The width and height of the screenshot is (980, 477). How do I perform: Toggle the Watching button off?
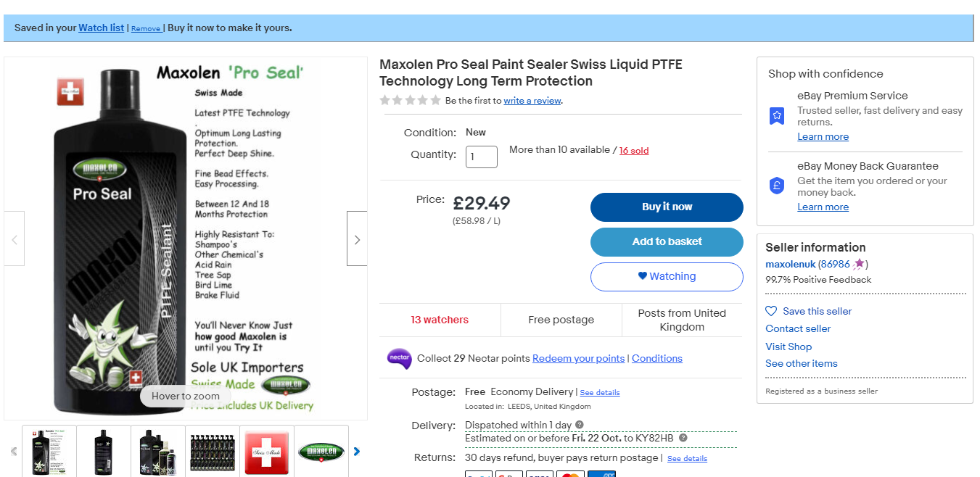pyautogui.click(x=667, y=276)
